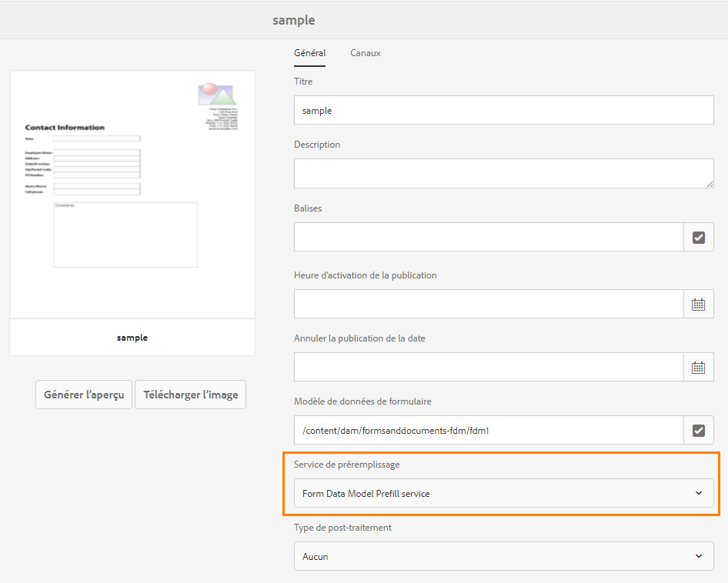This screenshot has width=728, height=583.
Task: Click the Service de préremplissage label
Action: (x=347, y=465)
